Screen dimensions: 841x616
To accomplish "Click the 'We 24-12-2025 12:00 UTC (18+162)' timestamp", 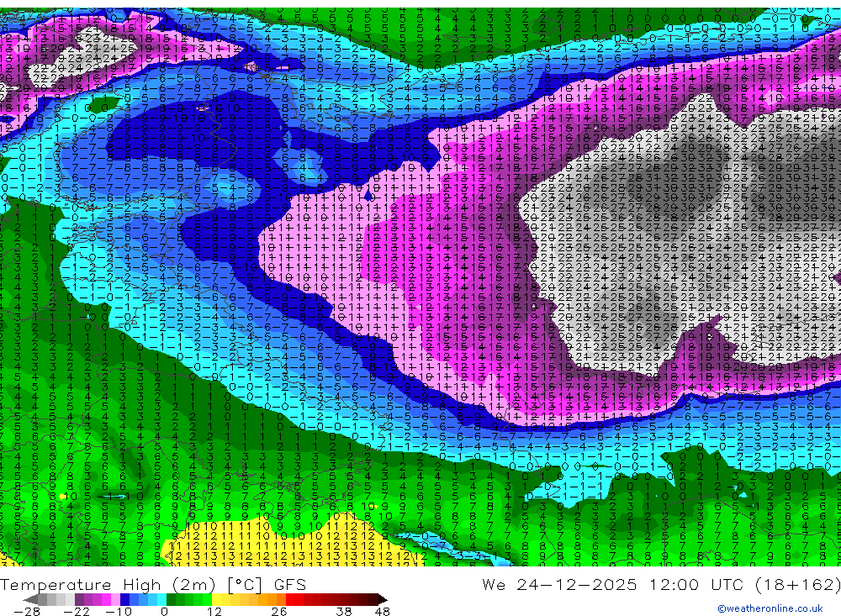I will click(x=661, y=584).
